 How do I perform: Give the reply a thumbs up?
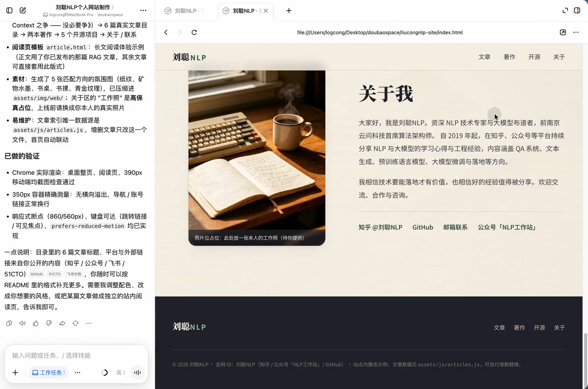tap(35, 323)
